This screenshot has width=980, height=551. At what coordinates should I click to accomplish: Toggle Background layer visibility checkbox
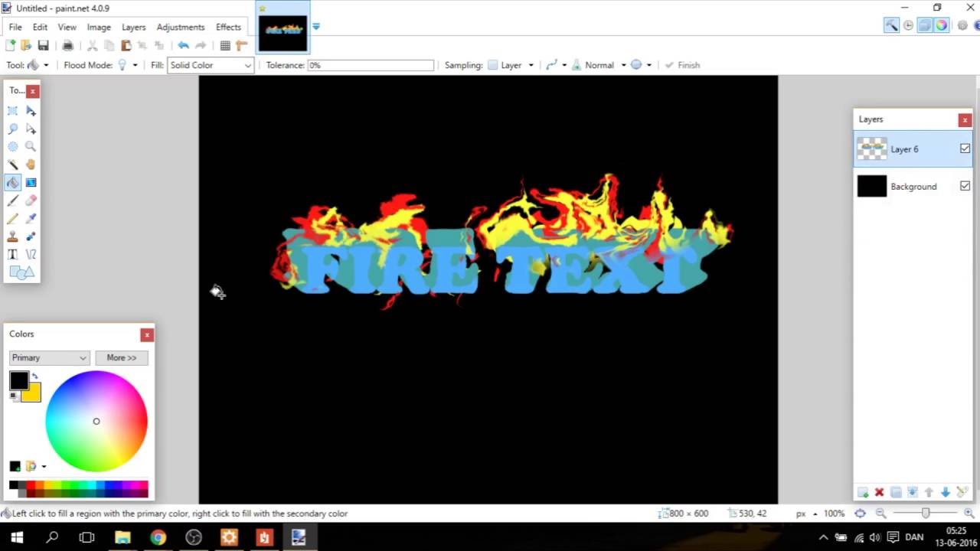(x=965, y=186)
